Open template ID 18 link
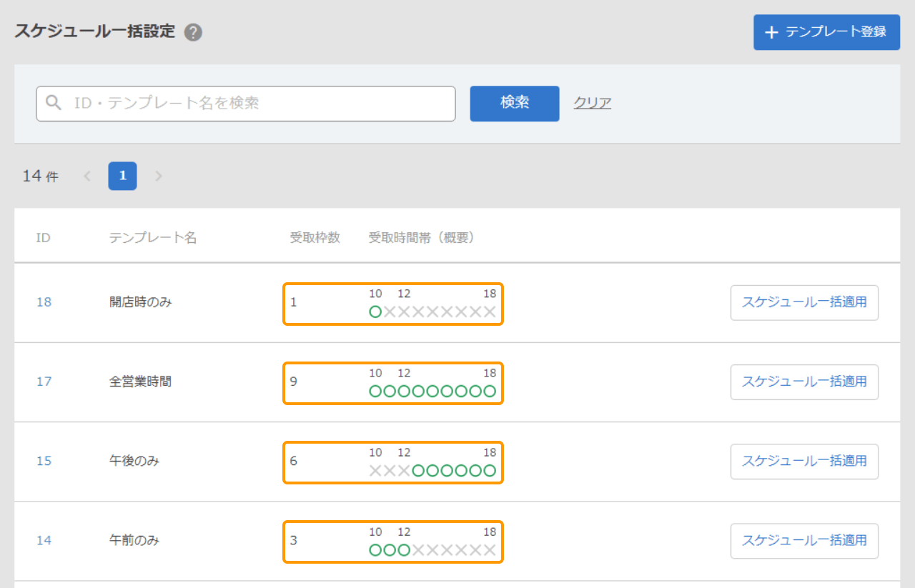This screenshot has width=915, height=588. pos(44,302)
